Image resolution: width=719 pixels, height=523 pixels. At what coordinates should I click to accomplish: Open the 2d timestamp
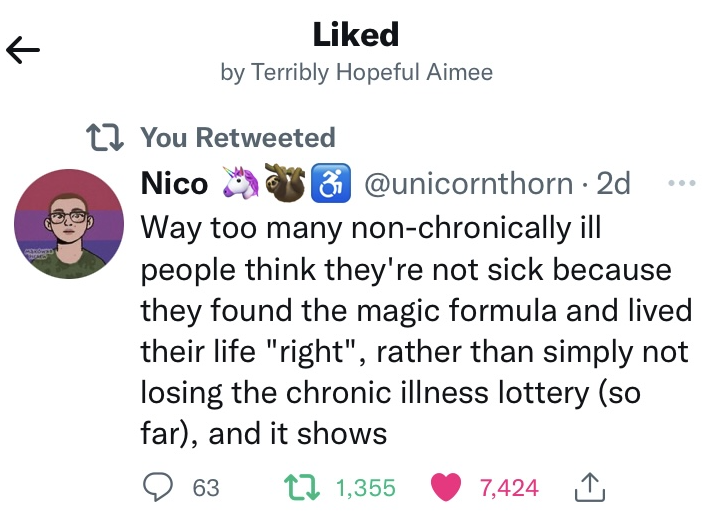tap(613, 185)
